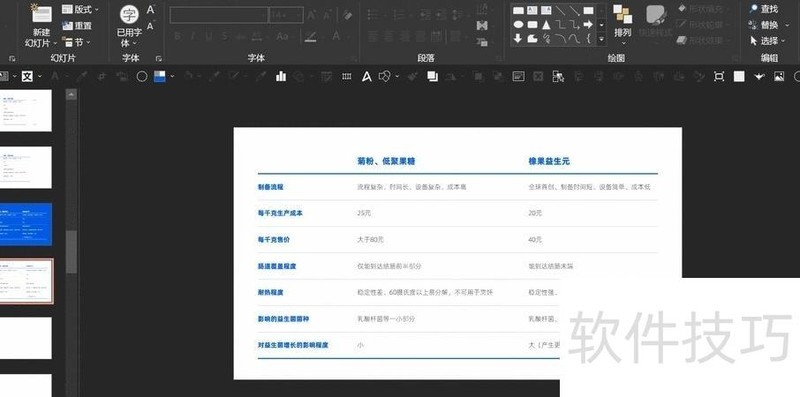The height and width of the screenshot is (397, 800).
Task: Select the Rectangle shape in shapes gallery
Action: (x=518, y=10)
